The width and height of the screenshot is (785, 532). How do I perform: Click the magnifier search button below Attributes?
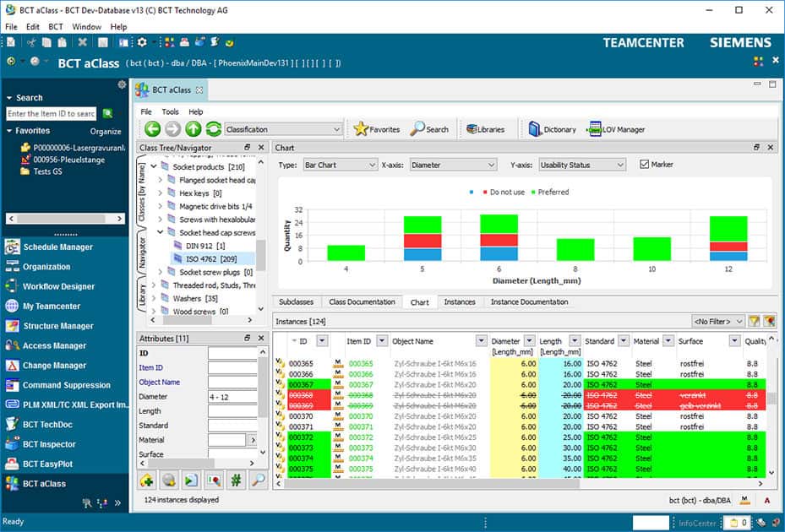[x=259, y=480]
